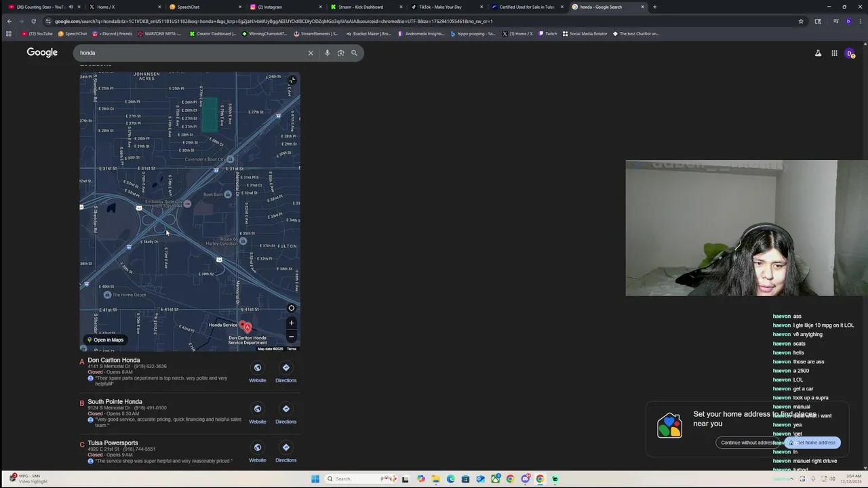The image size is (868, 488).
Task: Open Discord from the taskbar
Action: click(x=526, y=479)
